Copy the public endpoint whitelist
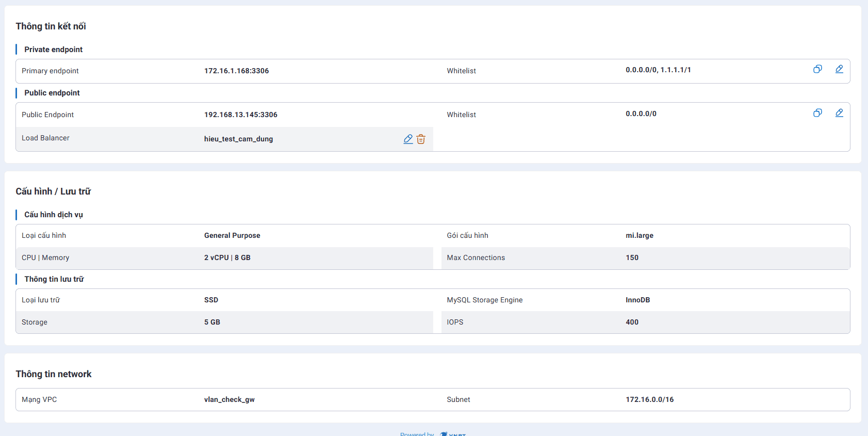868x436 pixels. click(817, 113)
